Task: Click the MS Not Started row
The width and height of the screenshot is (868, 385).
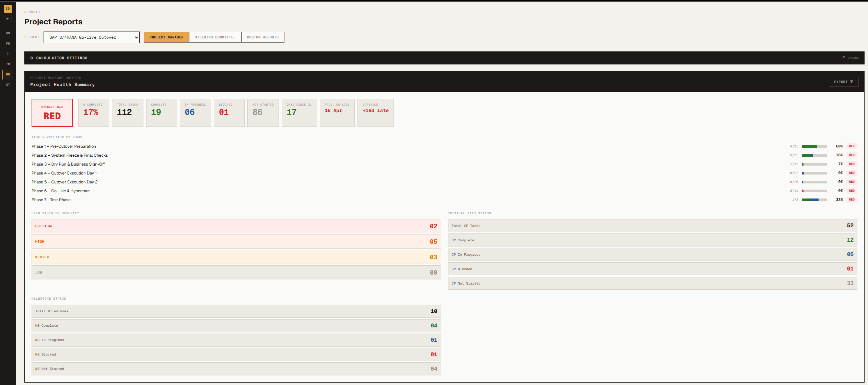Action: 236,369
